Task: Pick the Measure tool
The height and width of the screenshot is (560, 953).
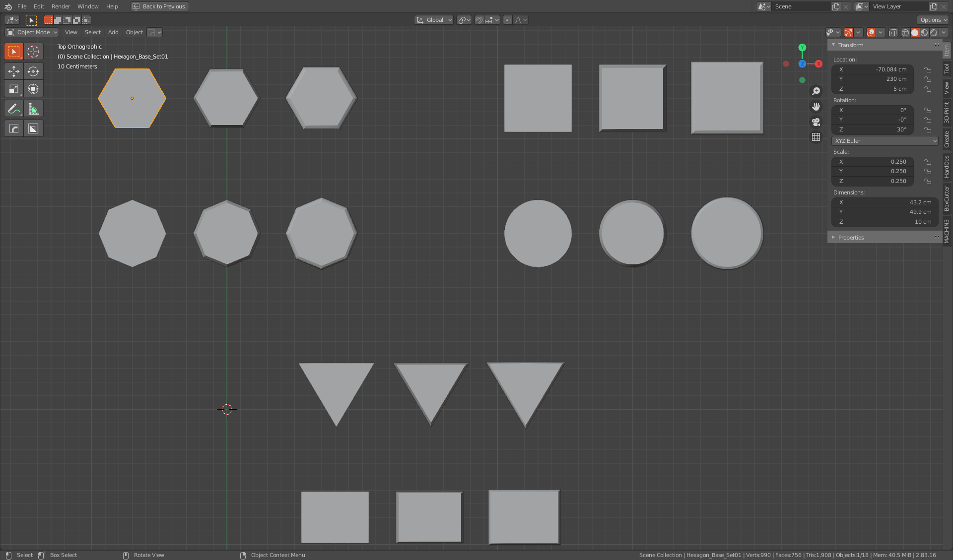Action: coord(33,108)
